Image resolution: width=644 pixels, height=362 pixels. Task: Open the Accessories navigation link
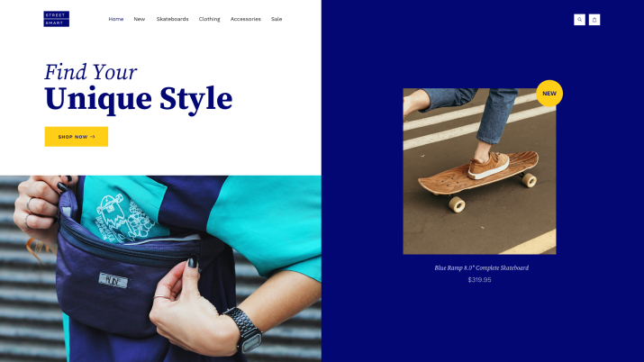point(246,19)
